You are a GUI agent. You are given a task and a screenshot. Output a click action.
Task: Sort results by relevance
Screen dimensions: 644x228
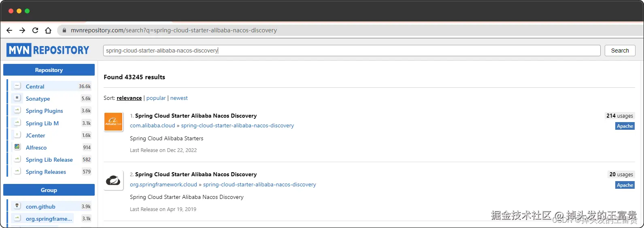(x=129, y=98)
